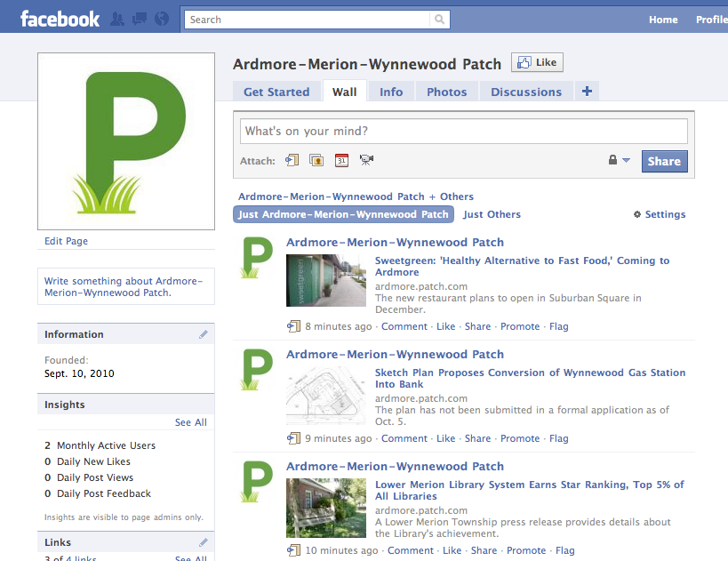The width and height of the screenshot is (728, 561).
Task: Click Patch avatar on Library post
Action: pos(256,482)
